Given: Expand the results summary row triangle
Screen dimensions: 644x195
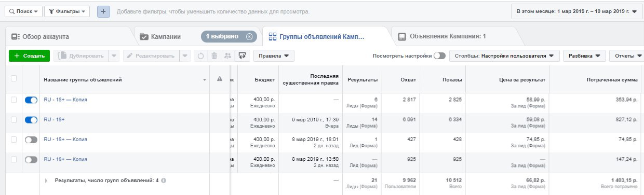Looking at the screenshot, I should [x=46, y=180].
